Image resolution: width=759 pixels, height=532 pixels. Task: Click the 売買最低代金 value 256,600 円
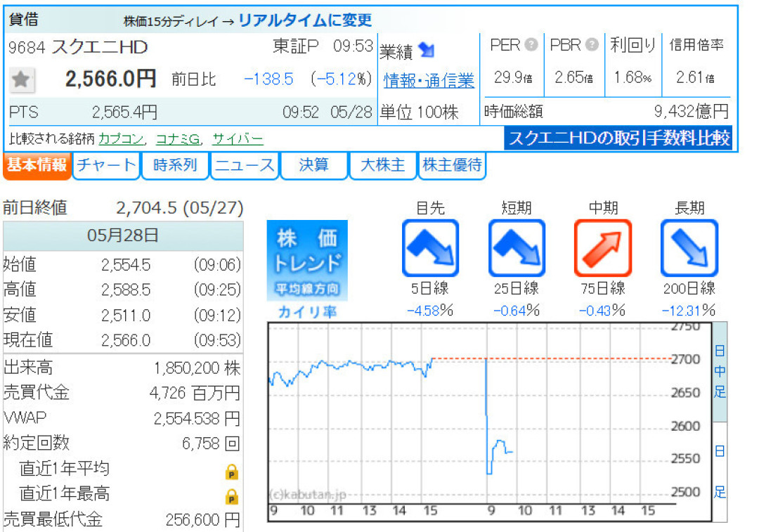click(x=203, y=520)
